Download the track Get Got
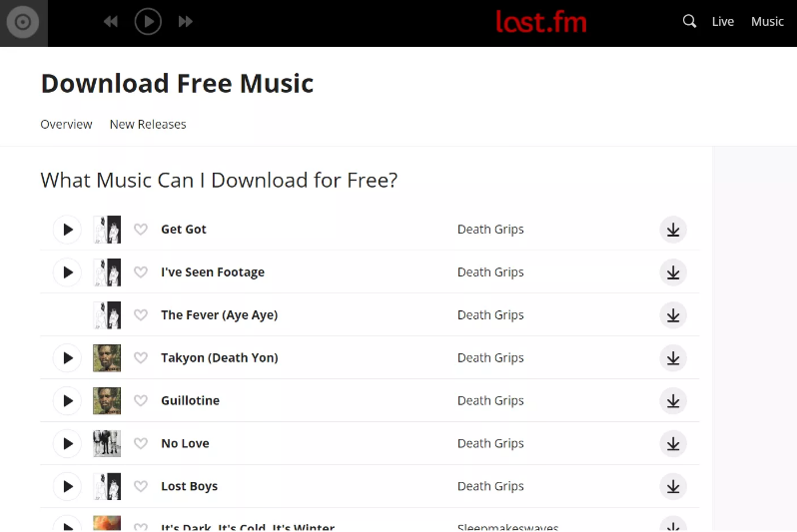The height and width of the screenshot is (532, 797). click(673, 230)
